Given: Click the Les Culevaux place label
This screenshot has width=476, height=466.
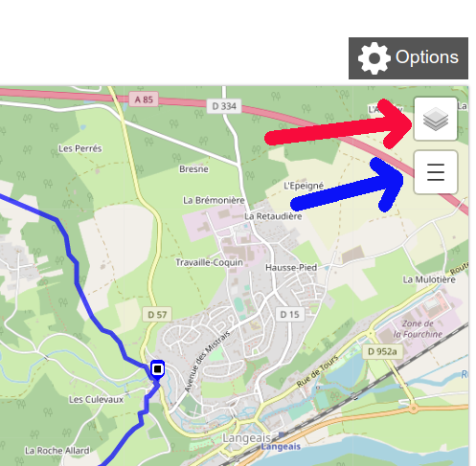Looking at the screenshot, I should click(x=96, y=399).
